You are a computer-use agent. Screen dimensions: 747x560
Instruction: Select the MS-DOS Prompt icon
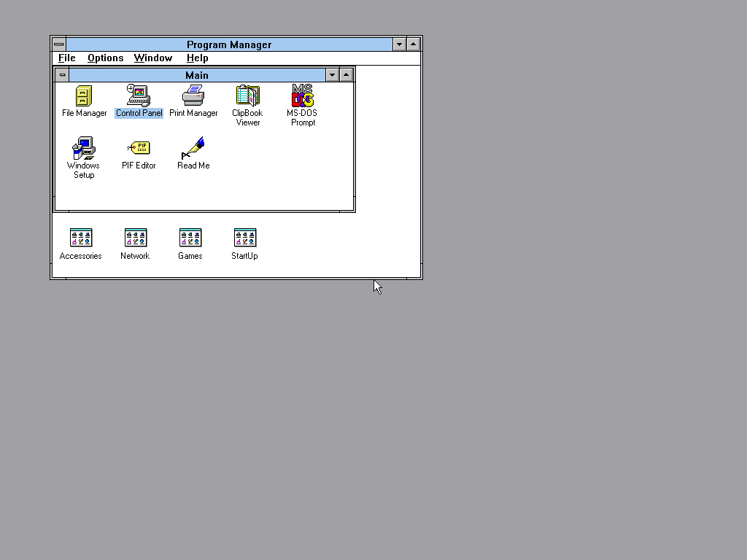(302, 96)
